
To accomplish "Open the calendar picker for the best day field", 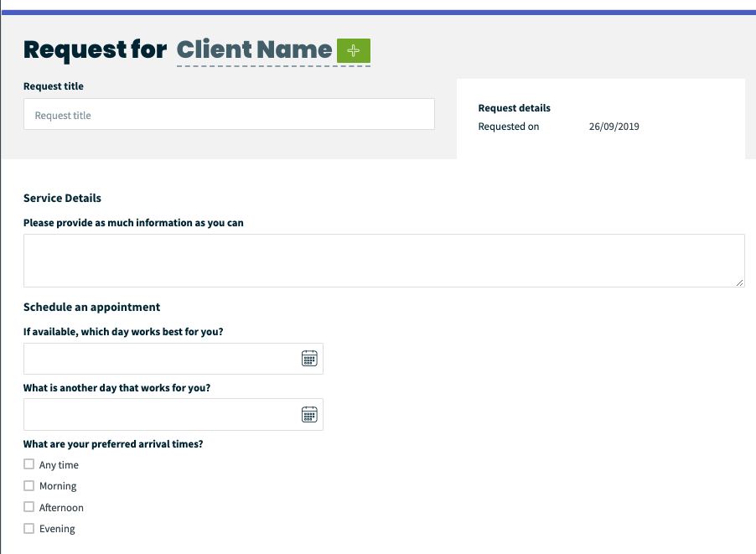I will coord(309,358).
